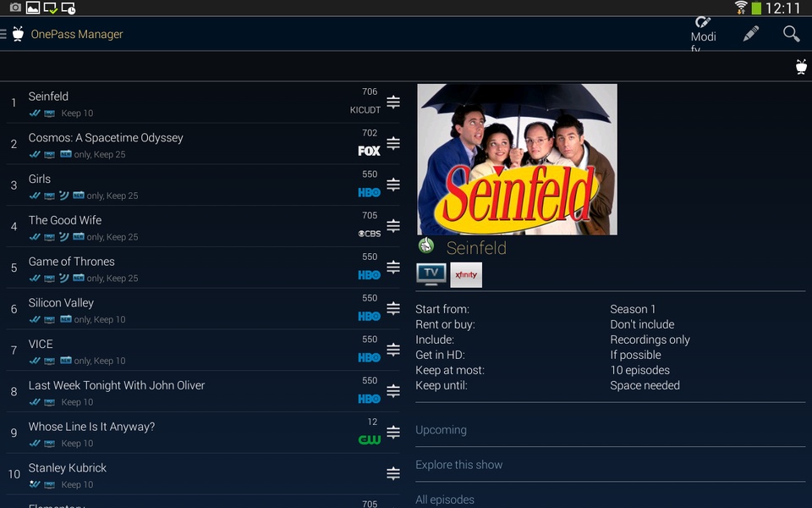Grab the reorder handle for Seinfeld

click(x=393, y=102)
